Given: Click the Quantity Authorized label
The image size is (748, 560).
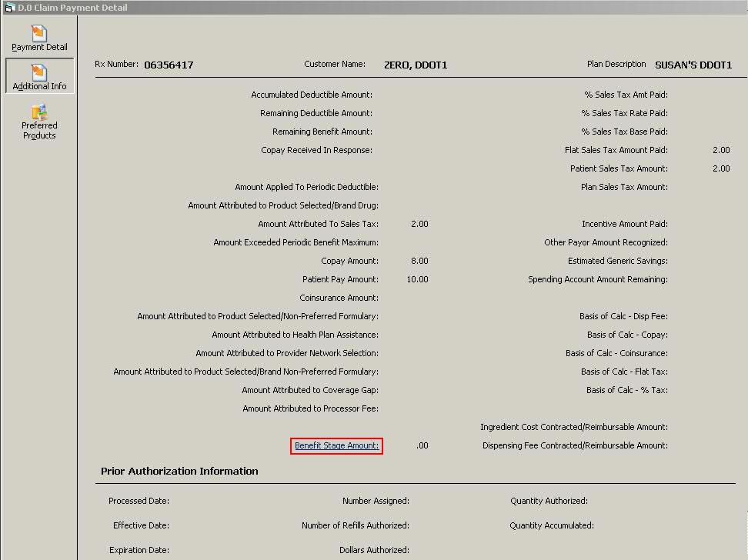Looking at the screenshot, I should pos(549,501).
